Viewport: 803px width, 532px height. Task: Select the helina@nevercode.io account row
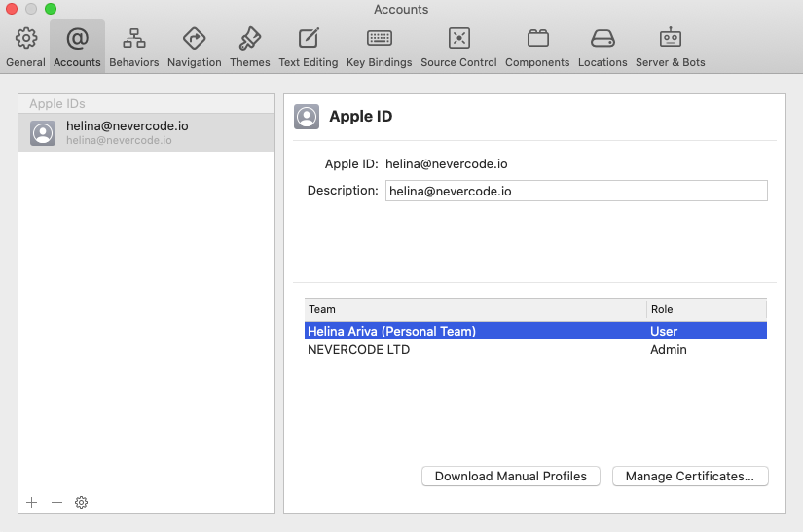tap(146, 132)
